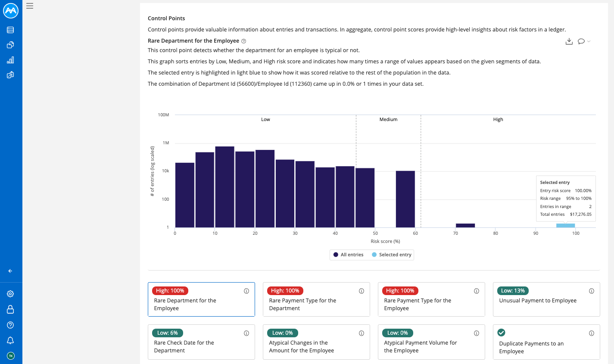
Task: Open info for Unusual Payment to Employee
Action: coord(591,291)
